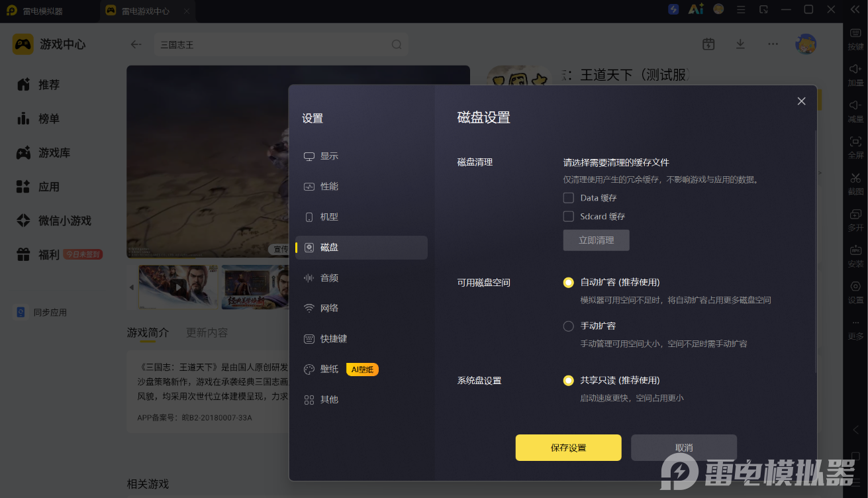Click the 减量 volume down icon

point(855,111)
